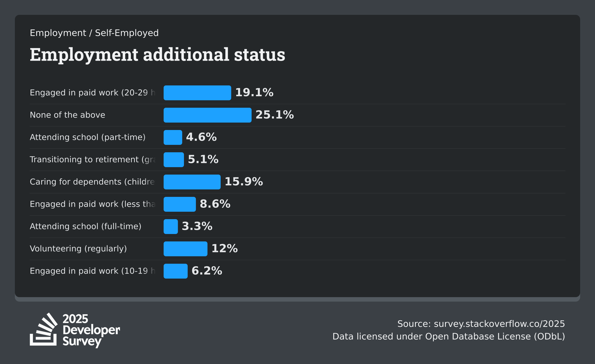Viewport: 595px width, 364px height.
Task: Click the 2025 Developer Survey logo text
Action: click(91, 330)
